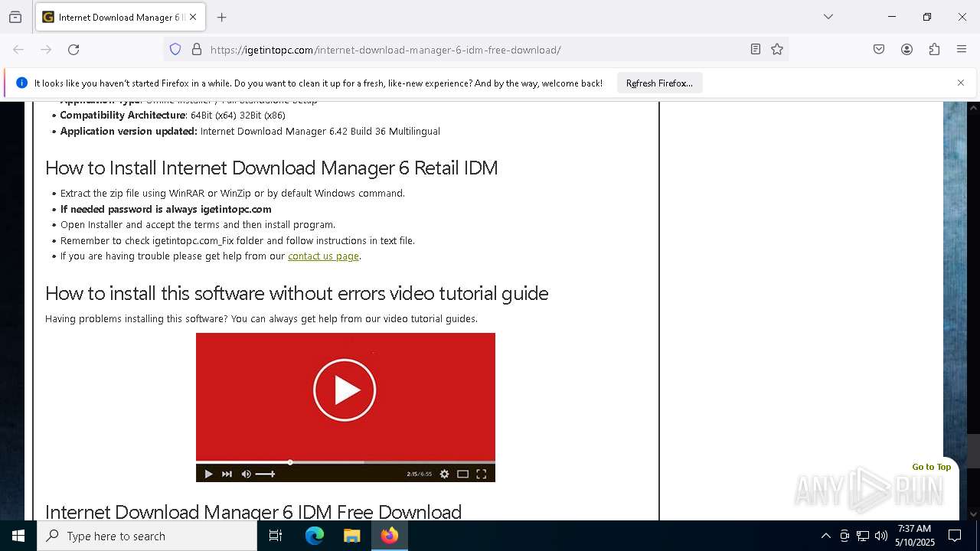Adjust the video volume slider
This screenshot has height=551, width=980.
(x=265, y=474)
